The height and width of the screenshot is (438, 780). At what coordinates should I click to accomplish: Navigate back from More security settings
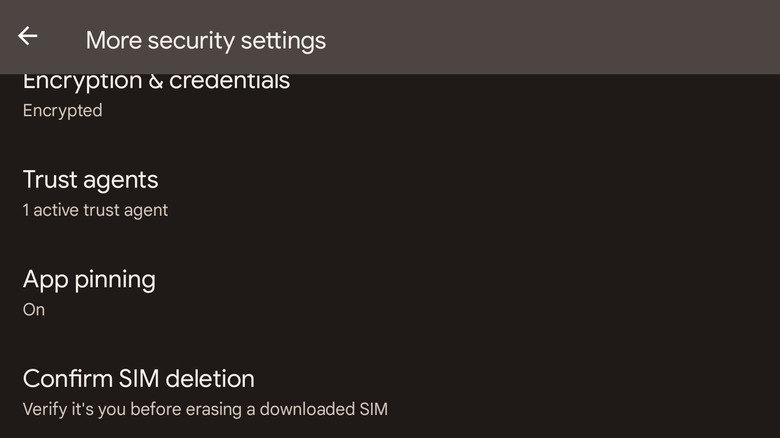pos(27,37)
